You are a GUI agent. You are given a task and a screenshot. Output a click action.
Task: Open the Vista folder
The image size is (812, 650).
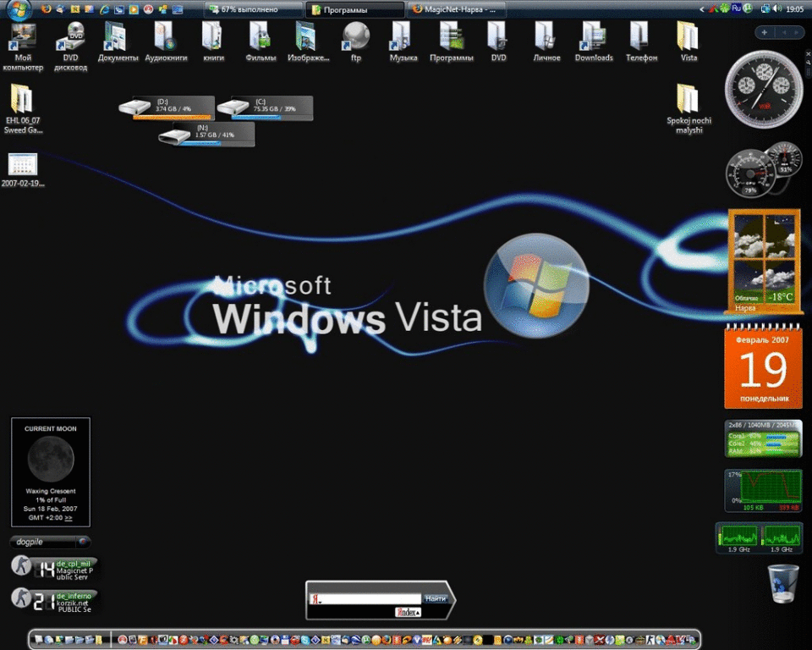click(689, 42)
